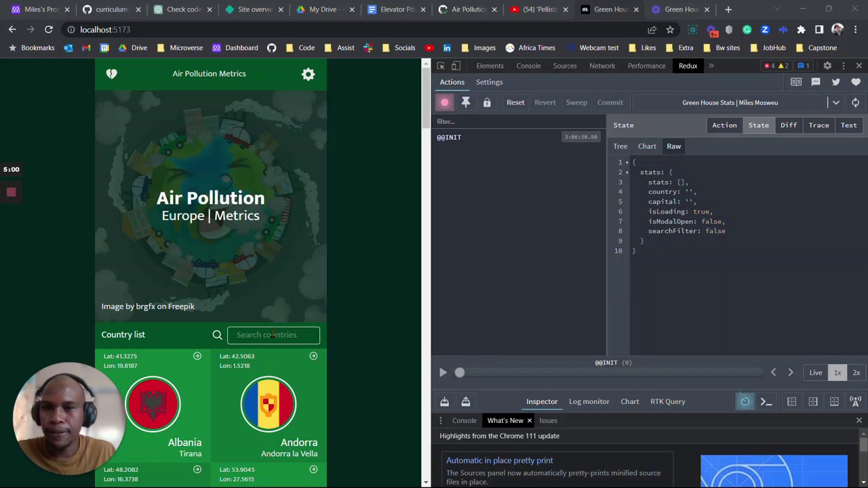Open the Sources tab in DevTools
Image resolution: width=868 pixels, height=488 pixels.
click(565, 66)
